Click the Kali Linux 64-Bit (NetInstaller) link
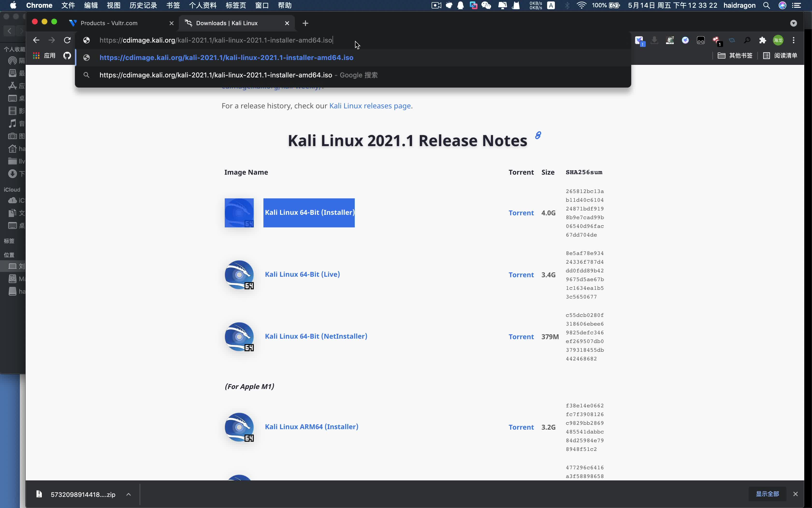 pos(316,336)
